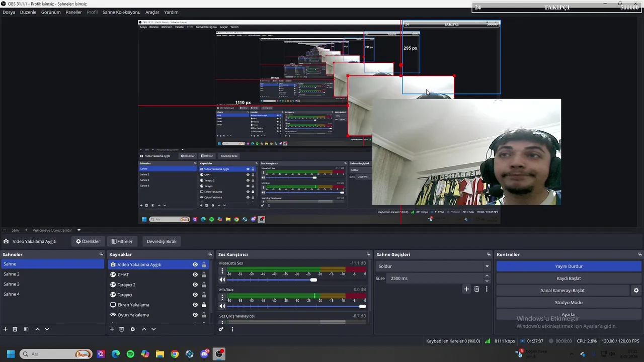Image resolution: width=644 pixels, height=362 pixels.
Task: Hide the Ekran Yakalama source
Action: [x=195, y=305]
